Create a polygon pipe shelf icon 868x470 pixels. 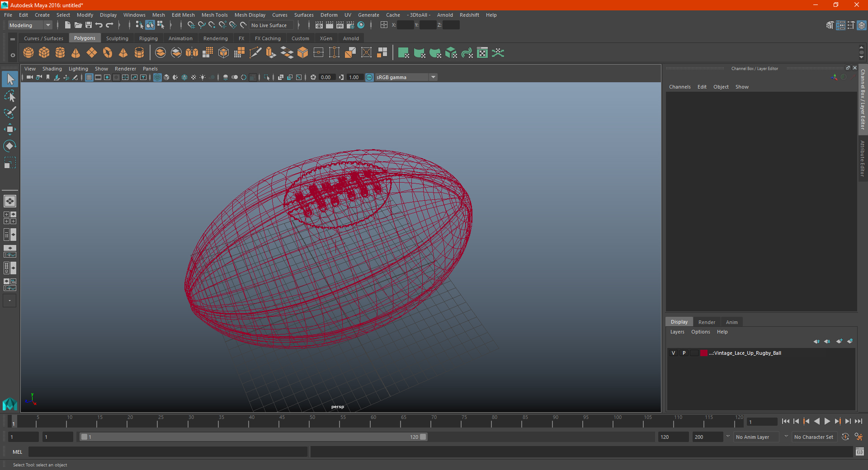[x=139, y=53]
